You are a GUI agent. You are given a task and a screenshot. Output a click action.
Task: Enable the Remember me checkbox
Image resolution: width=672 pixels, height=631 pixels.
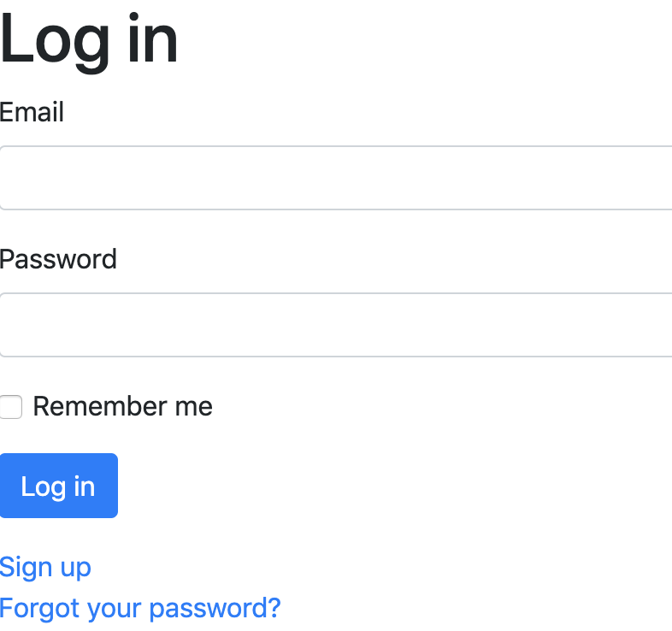tap(11, 407)
